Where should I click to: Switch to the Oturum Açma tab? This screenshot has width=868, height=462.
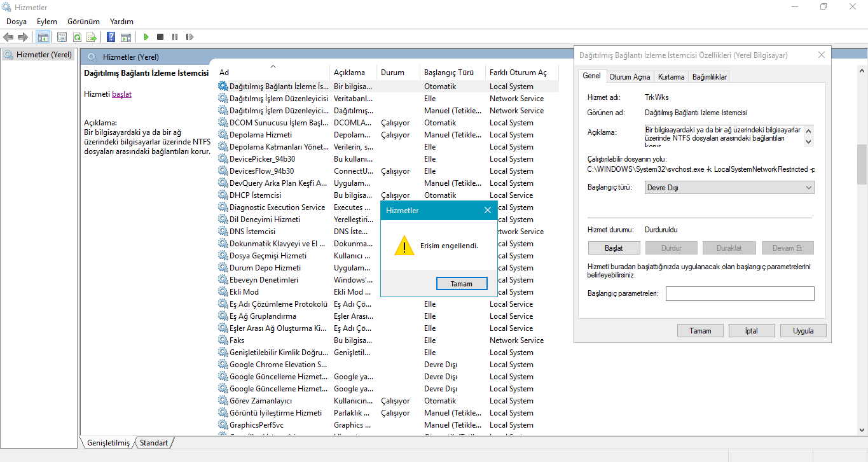630,77
